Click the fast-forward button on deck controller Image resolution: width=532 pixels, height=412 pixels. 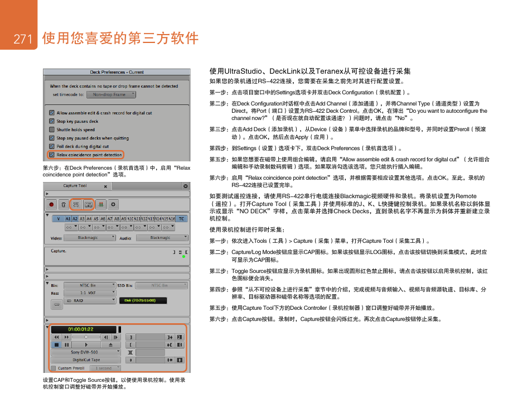coord(66,337)
